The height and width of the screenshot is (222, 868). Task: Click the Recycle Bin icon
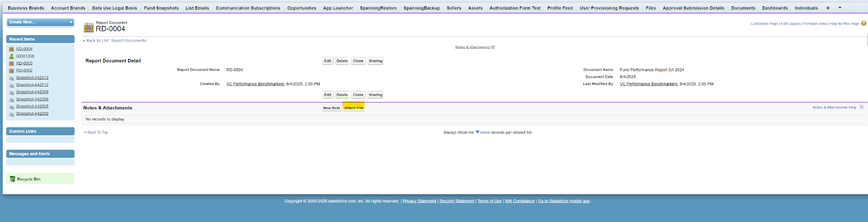12,179
